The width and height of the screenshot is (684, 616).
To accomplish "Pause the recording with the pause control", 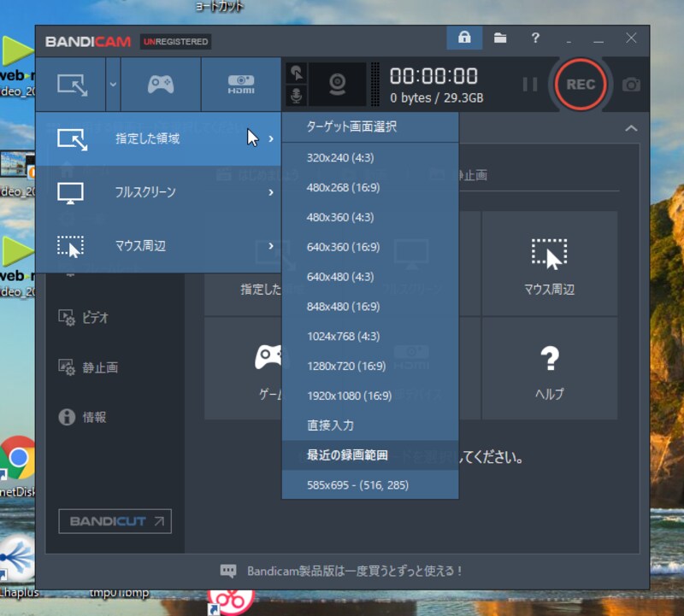I will click(529, 85).
